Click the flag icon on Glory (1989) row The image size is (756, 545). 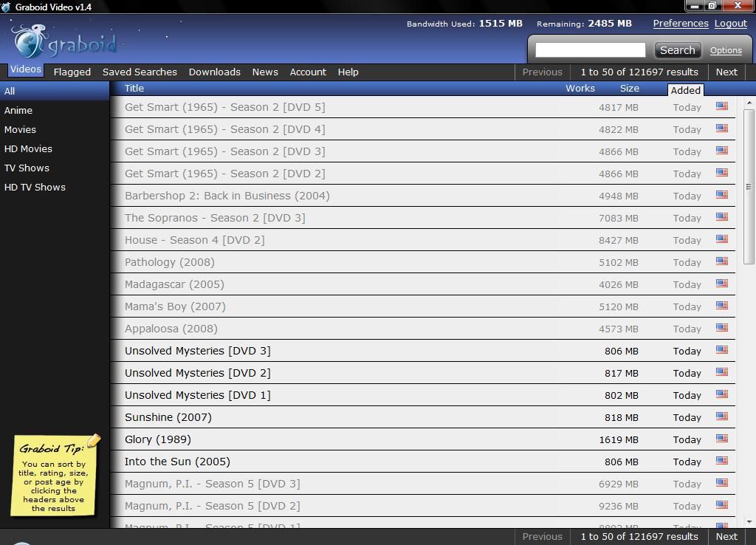[x=722, y=439]
